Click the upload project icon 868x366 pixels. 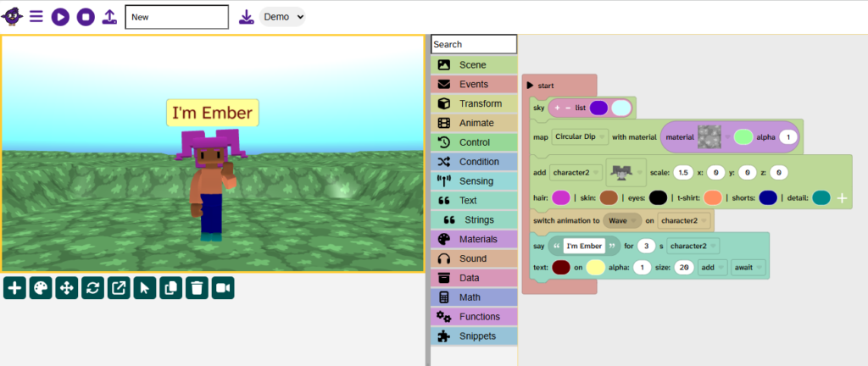[x=109, y=17]
